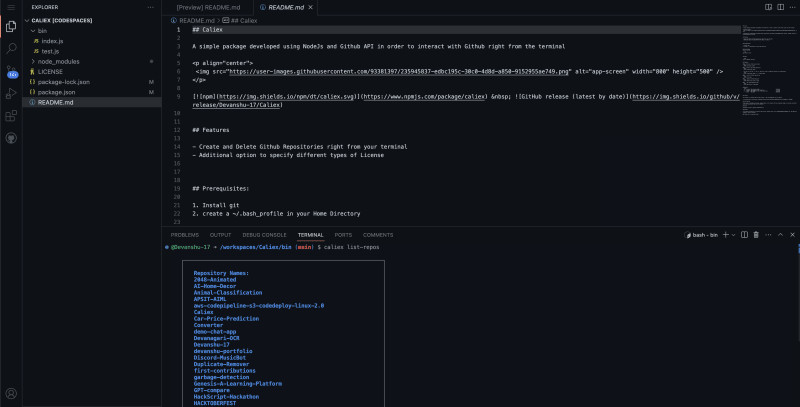Open the terminal launch profile dropdown arrow
Viewport: 800px width, 407px height.
[x=734, y=235]
